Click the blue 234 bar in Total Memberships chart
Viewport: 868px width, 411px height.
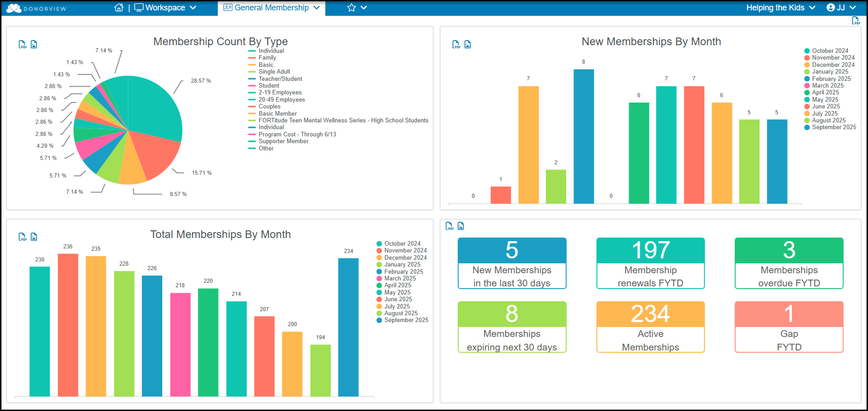[348, 327]
